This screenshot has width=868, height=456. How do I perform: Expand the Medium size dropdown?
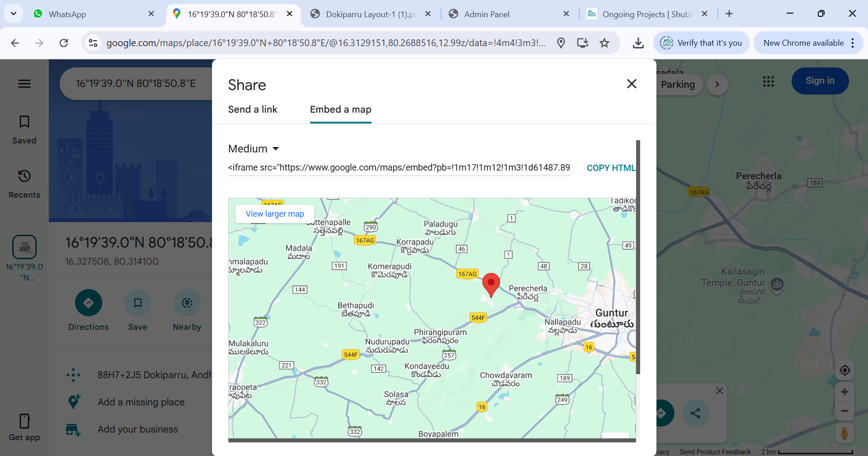coord(254,149)
